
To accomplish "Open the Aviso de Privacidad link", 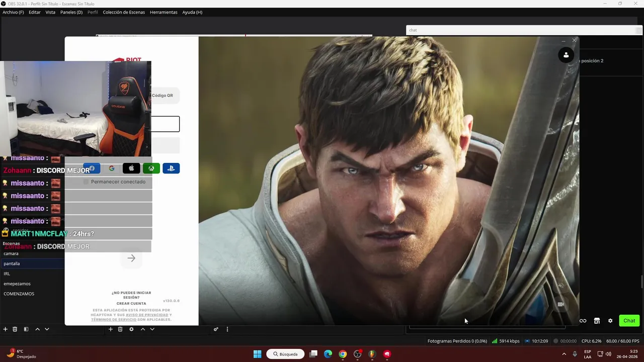I will pyautogui.click(x=147, y=315).
